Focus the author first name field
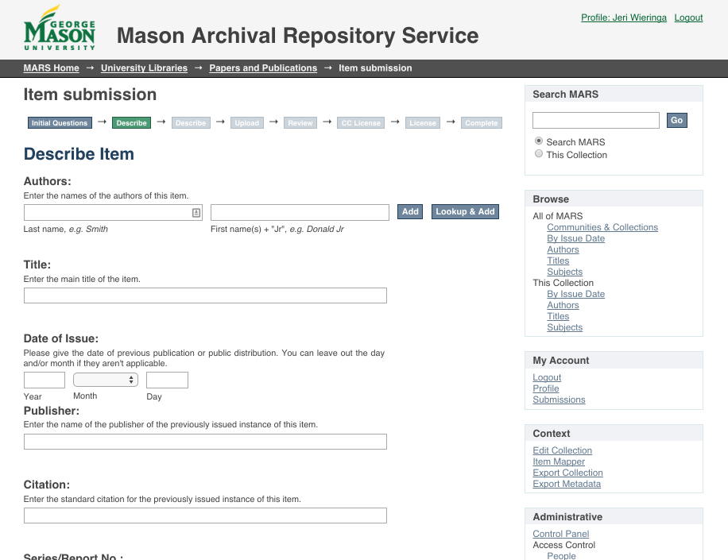 click(300, 213)
